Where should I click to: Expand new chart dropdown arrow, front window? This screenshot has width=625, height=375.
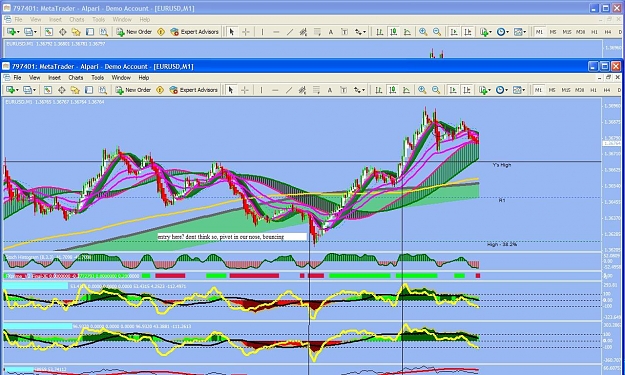click(x=17, y=90)
